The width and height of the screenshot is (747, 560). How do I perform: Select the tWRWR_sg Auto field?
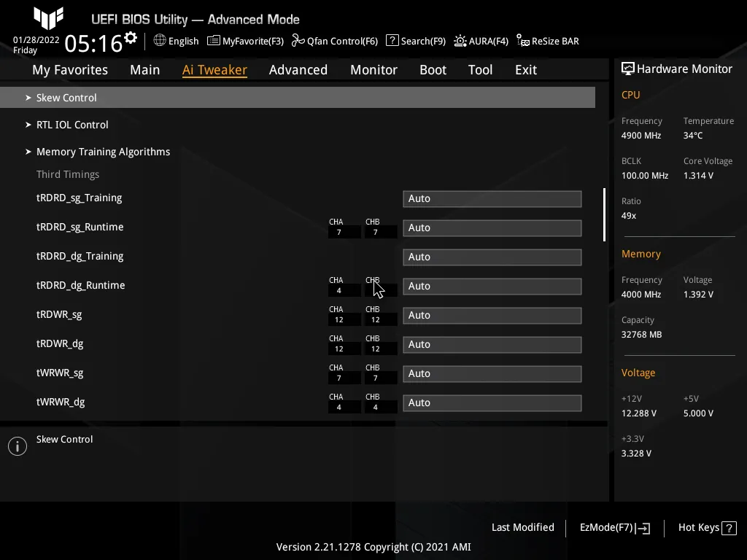[492, 374]
